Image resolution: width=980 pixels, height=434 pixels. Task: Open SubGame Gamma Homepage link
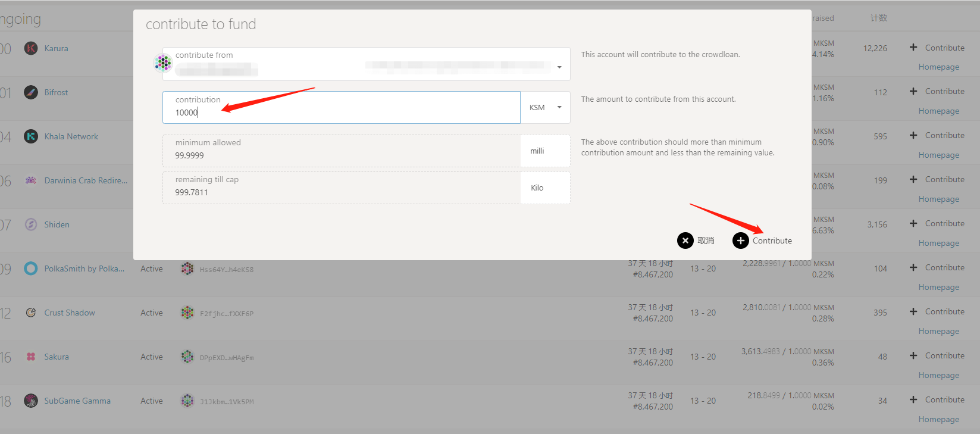[938, 419]
